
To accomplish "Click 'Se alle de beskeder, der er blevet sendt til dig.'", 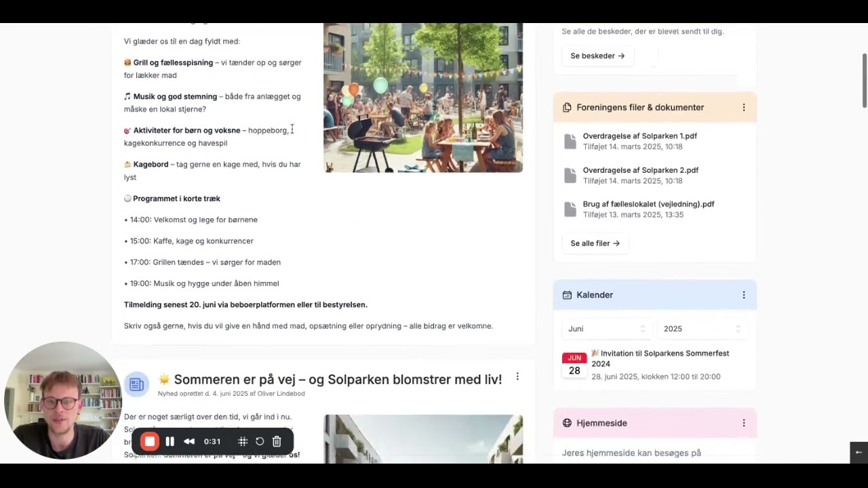I will (643, 31).
